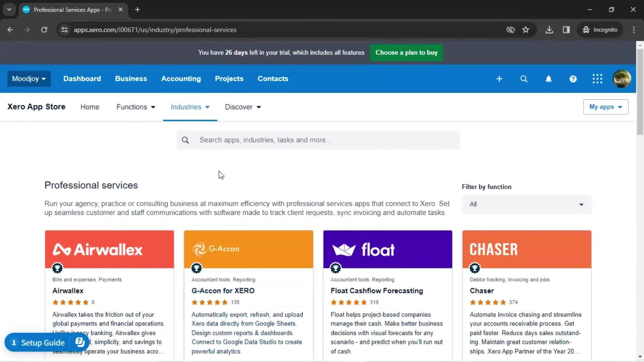Click Airwallex five-star rating
The image size is (644, 362).
tap(70, 302)
